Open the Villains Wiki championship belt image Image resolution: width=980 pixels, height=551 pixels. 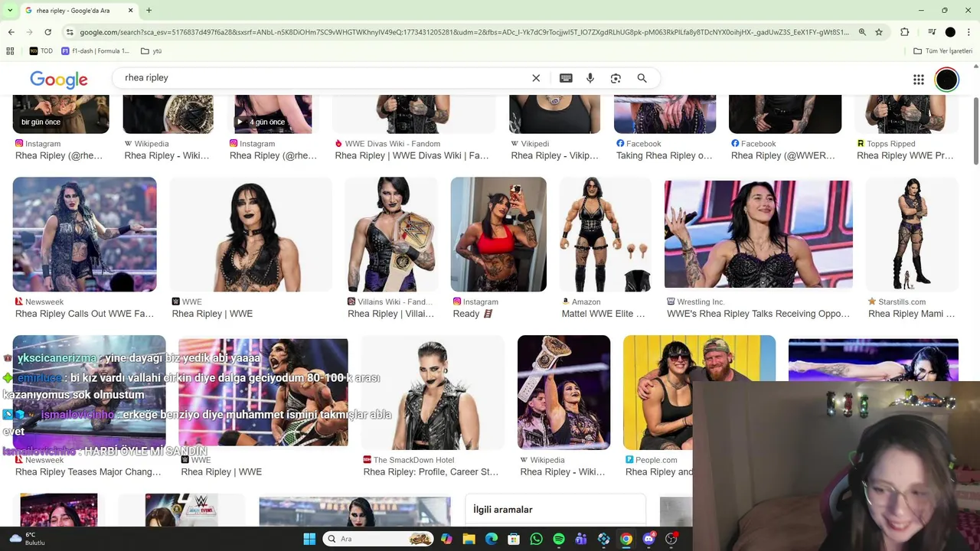(391, 234)
